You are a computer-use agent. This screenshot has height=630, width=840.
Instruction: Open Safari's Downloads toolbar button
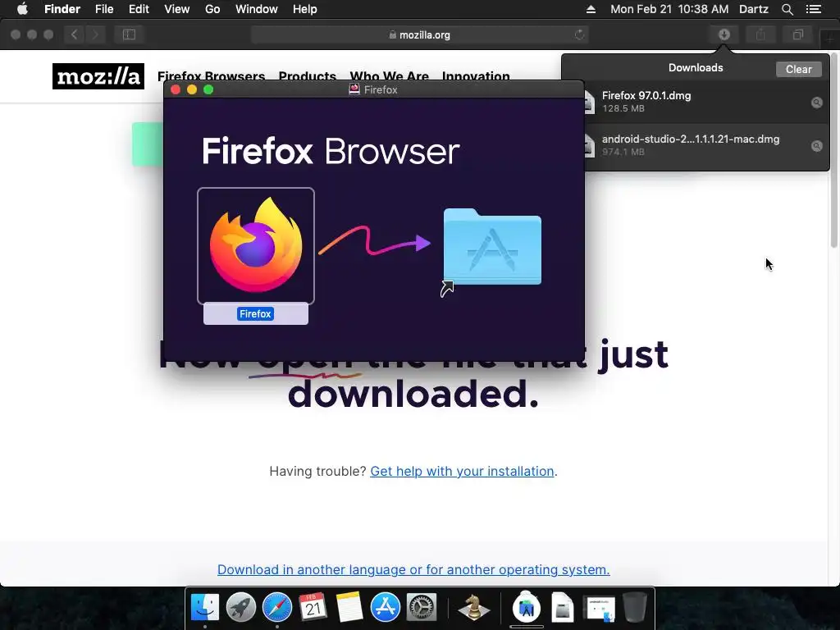(x=724, y=34)
